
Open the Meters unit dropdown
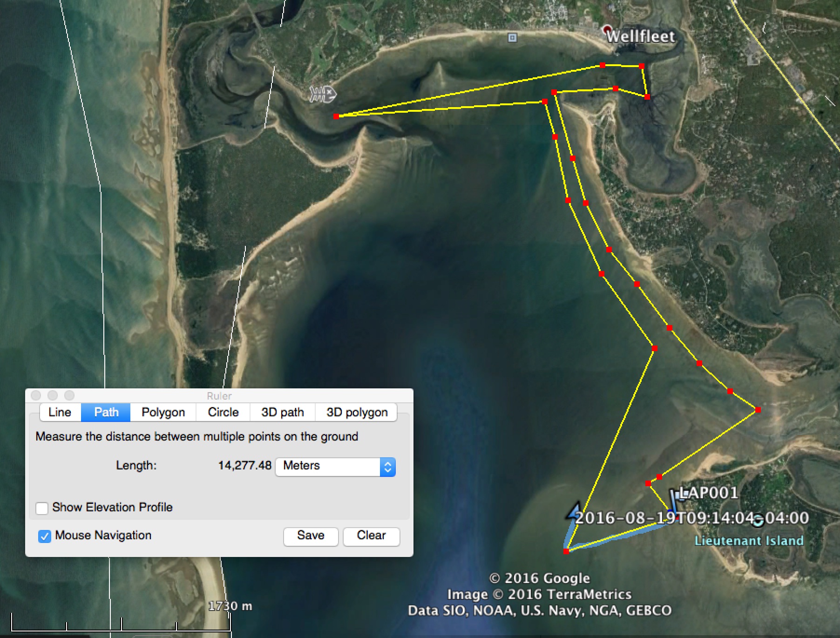tap(335, 466)
